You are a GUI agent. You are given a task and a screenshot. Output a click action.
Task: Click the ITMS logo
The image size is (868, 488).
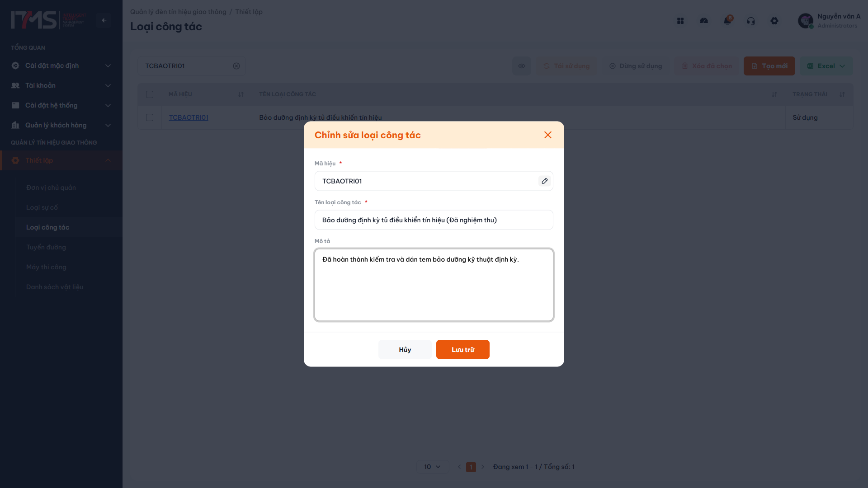(48, 20)
